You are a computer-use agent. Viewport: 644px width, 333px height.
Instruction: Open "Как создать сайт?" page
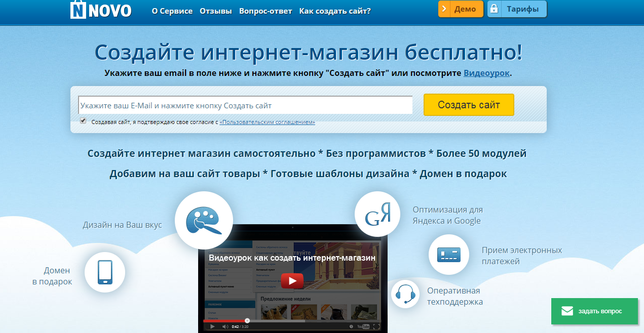335,11
